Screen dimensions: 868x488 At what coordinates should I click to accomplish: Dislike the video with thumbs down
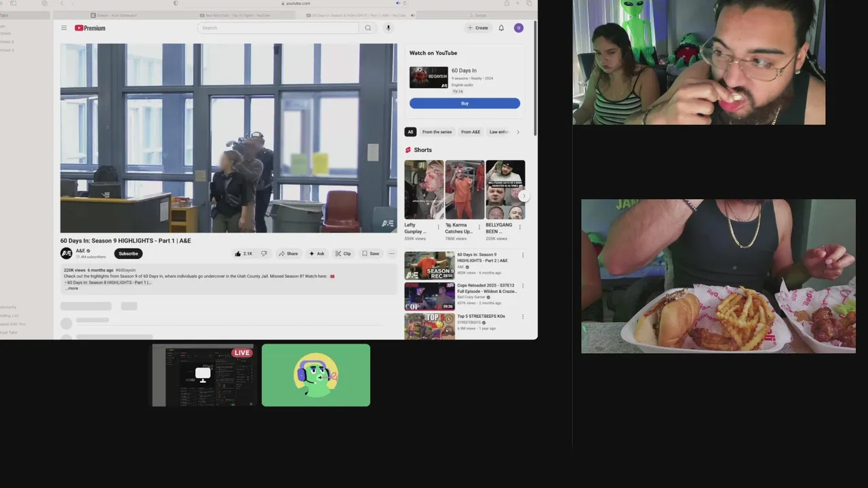[x=264, y=253]
